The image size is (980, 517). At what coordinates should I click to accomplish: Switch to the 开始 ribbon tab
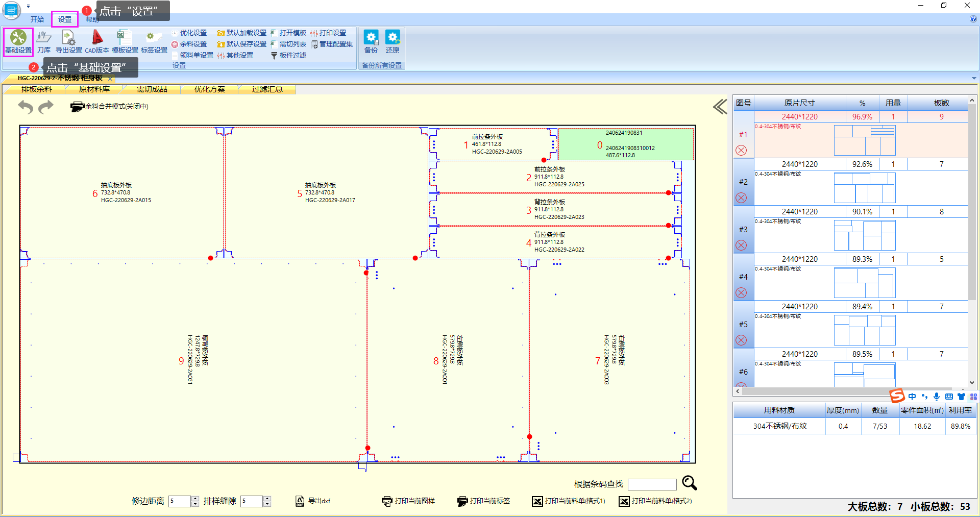coord(37,19)
